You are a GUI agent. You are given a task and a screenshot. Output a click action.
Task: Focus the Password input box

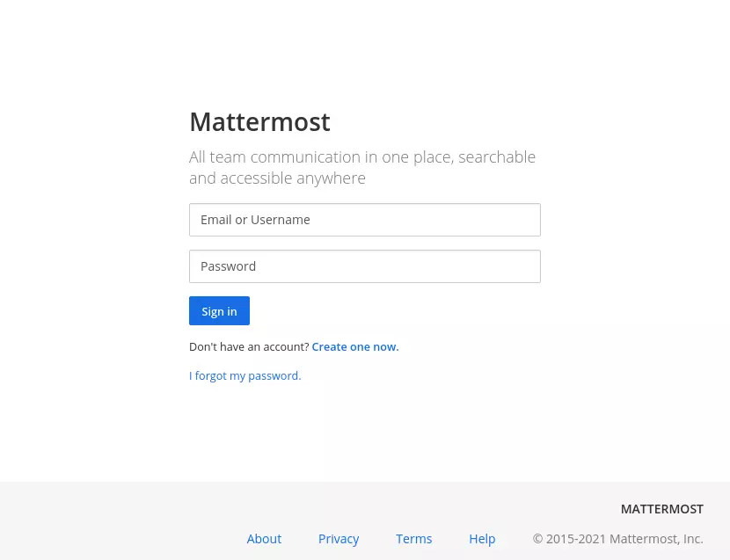coord(364,266)
